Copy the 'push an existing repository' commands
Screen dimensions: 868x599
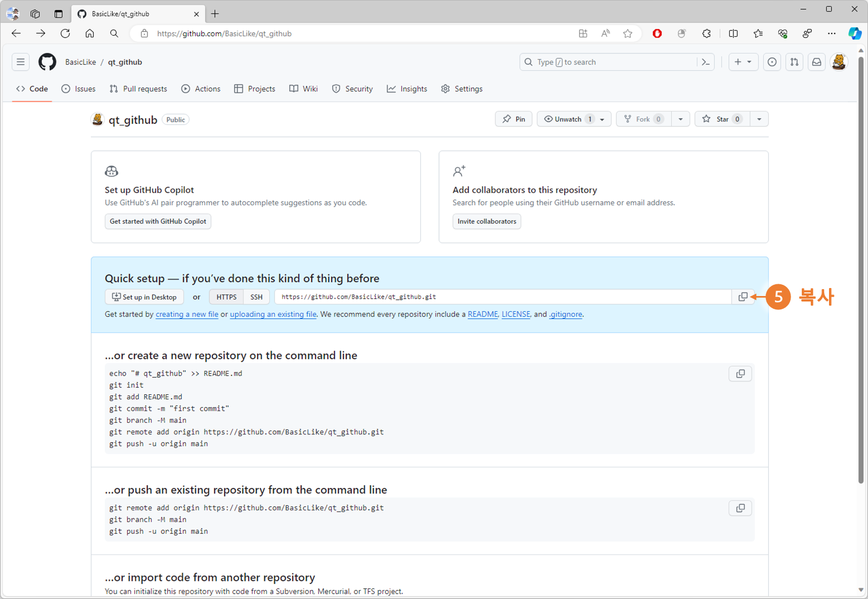point(740,508)
